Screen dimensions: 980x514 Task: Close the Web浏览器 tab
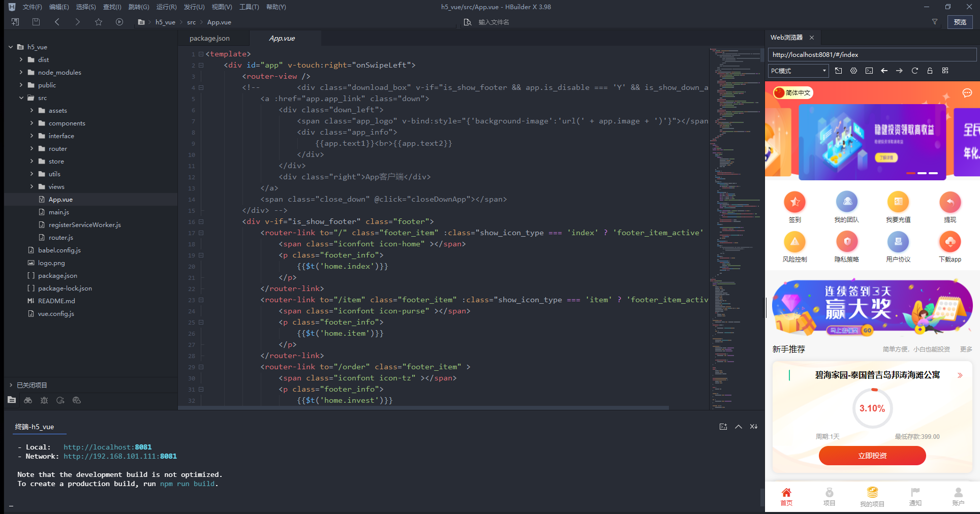[812, 38]
